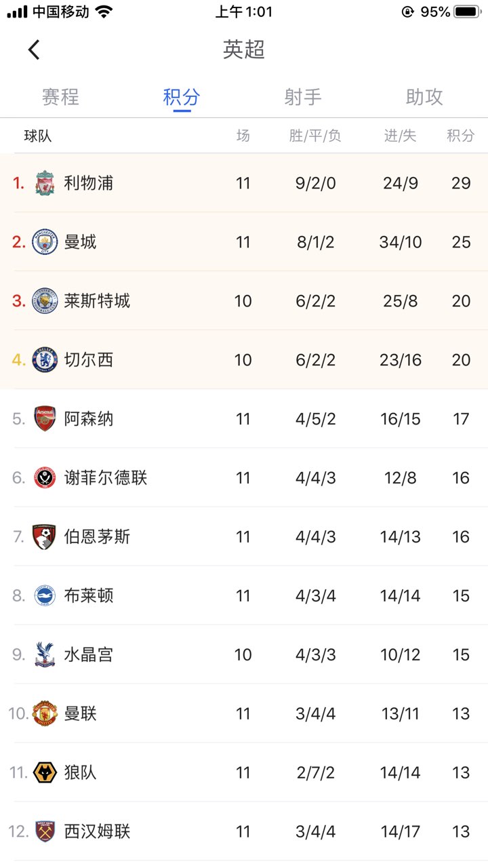Switch to the 射手 tab

click(x=303, y=97)
